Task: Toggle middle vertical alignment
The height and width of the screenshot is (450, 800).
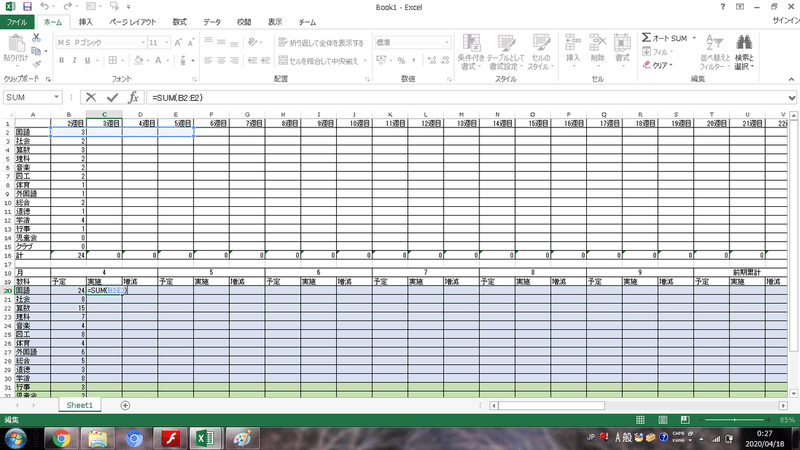Action: 221,42
